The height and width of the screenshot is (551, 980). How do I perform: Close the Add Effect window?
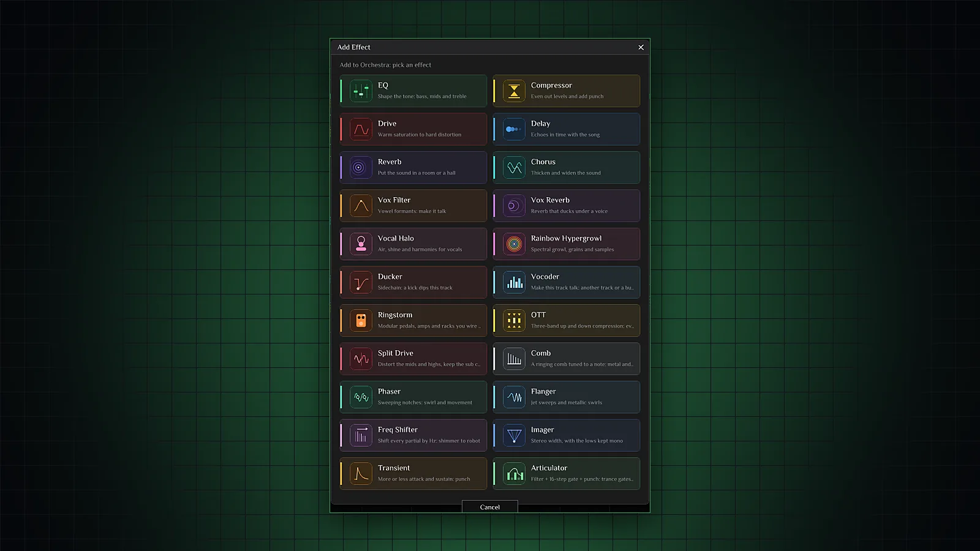(x=641, y=47)
